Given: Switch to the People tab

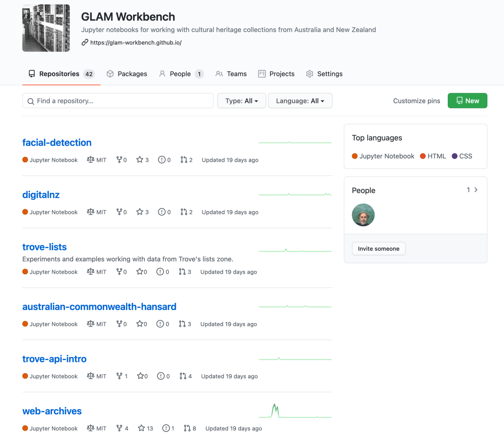Looking at the screenshot, I should click(181, 74).
